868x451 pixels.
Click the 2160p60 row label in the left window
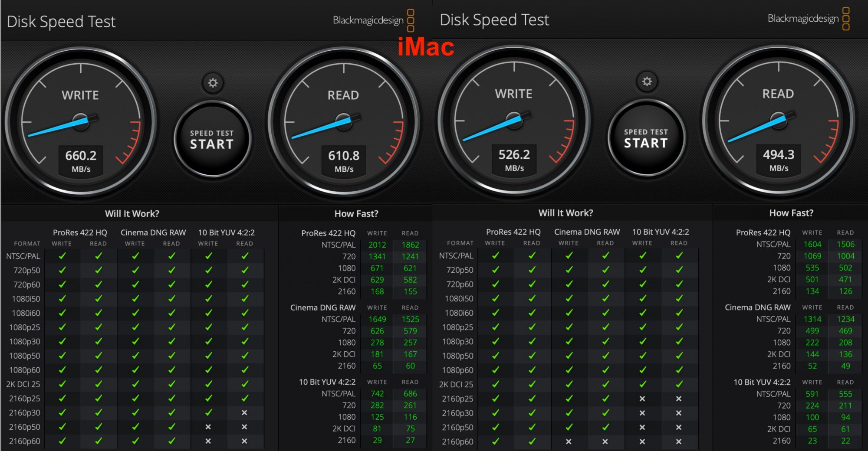pyautogui.click(x=24, y=441)
